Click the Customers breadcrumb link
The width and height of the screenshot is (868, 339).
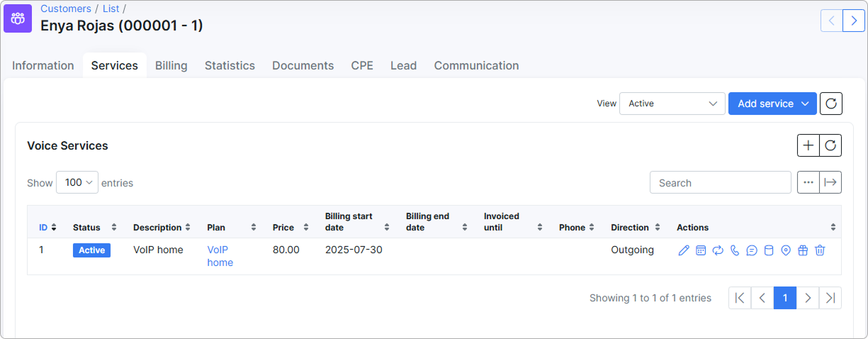tap(66, 9)
